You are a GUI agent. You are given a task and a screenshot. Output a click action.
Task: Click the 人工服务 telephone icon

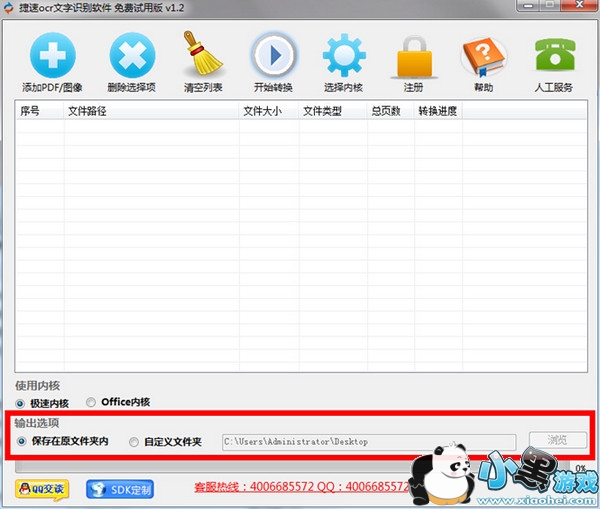554,55
